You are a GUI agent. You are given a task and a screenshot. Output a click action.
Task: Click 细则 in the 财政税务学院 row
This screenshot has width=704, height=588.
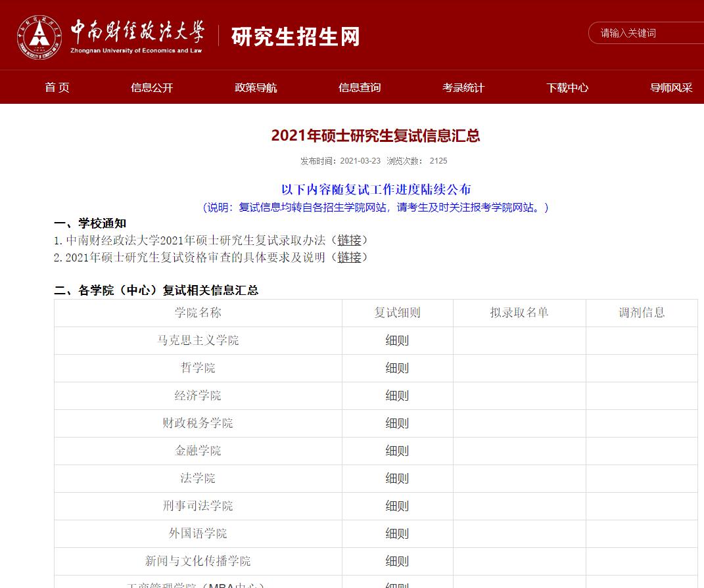[397, 424]
